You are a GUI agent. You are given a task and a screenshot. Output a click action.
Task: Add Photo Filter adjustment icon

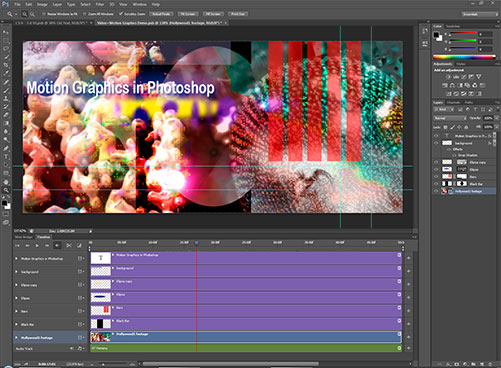(x=467, y=85)
